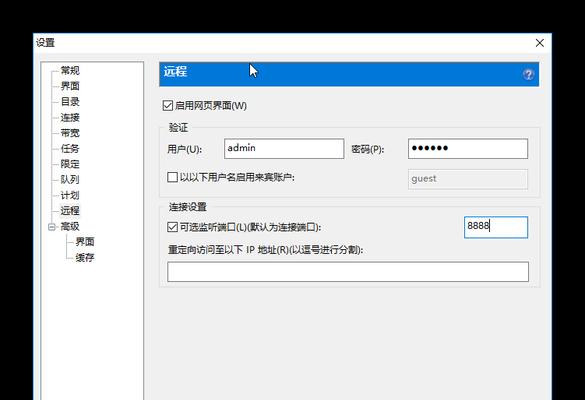Screen dimensions: 585x400
Task: Toggle 启用网页界面(W) checkbox
Action: coord(168,106)
